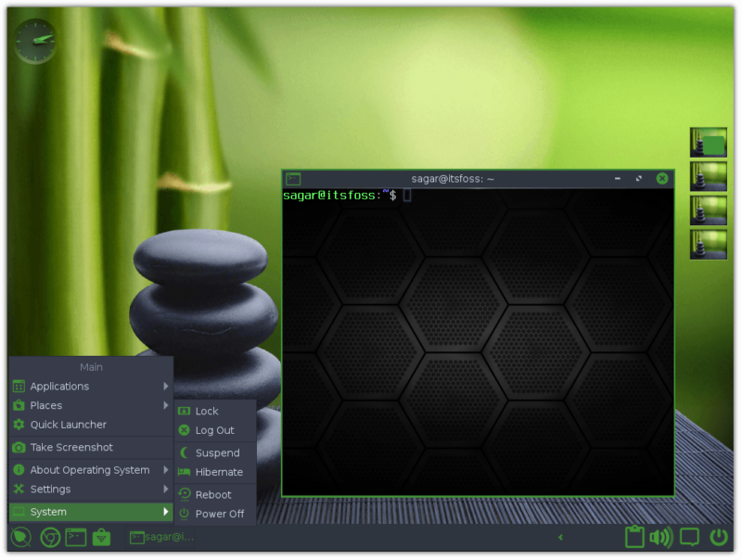Viewport: 742px width, 560px height.
Task: Open the notifications icon in the system tray
Action: click(689, 537)
